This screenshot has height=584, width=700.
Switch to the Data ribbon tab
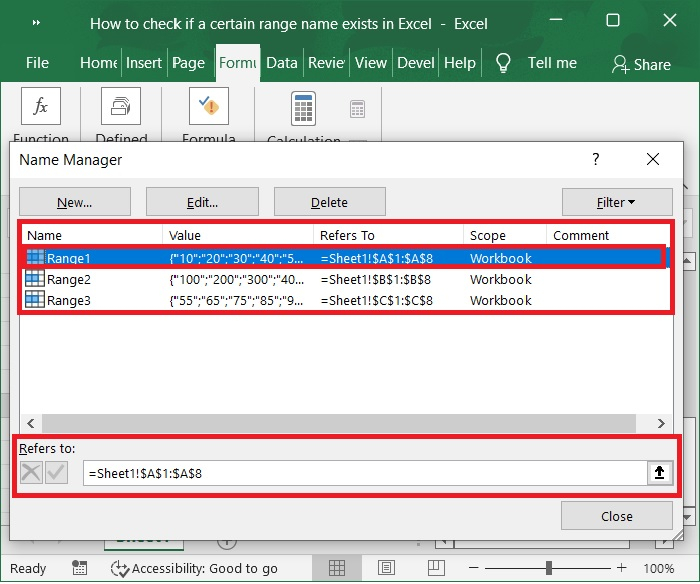tap(282, 62)
